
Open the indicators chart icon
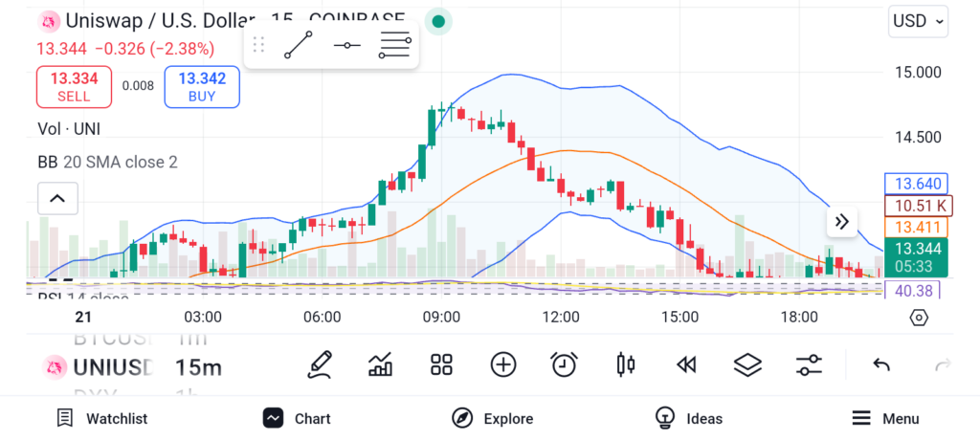[x=381, y=364]
